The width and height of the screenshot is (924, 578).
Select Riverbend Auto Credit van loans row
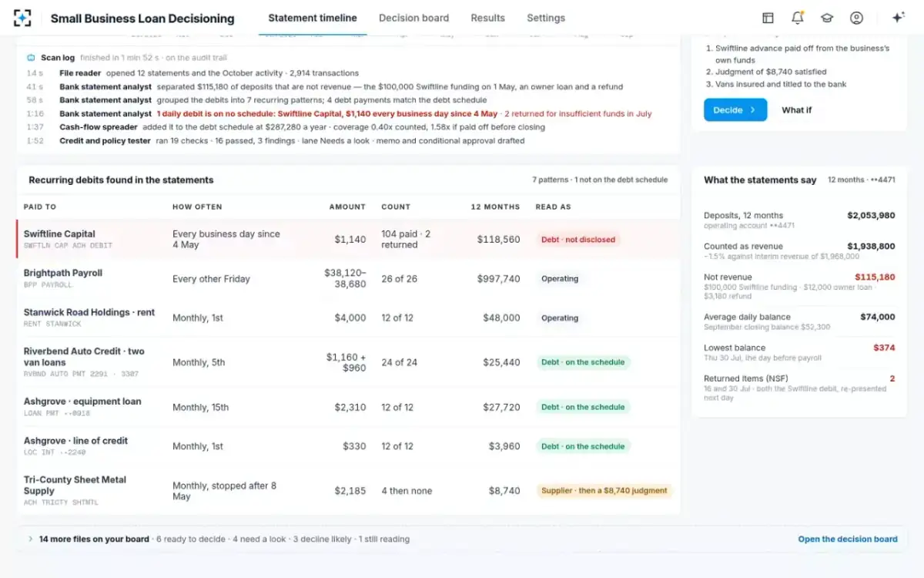point(348,362)
